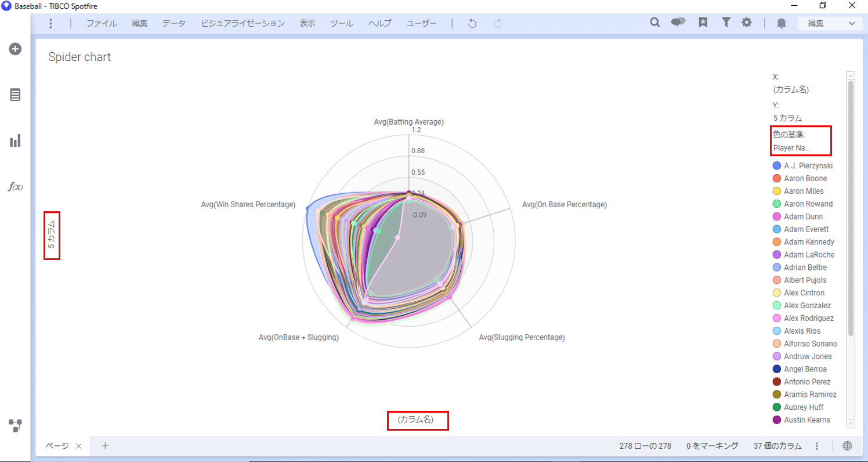Open the visualization properties gear icon
This screenshot has width=868, height=462.
[747, 23]
